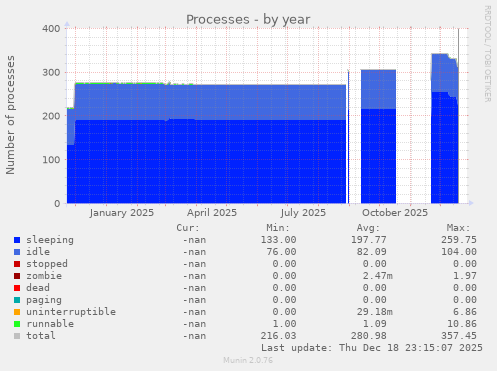Viewport: 497px width, 371px height.
Task: Click the 'Min:' column header
Action: pos(278,228)
